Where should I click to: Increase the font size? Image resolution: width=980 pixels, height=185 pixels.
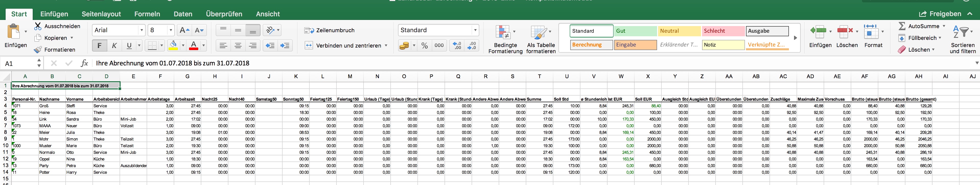click(x=184, y=30)
